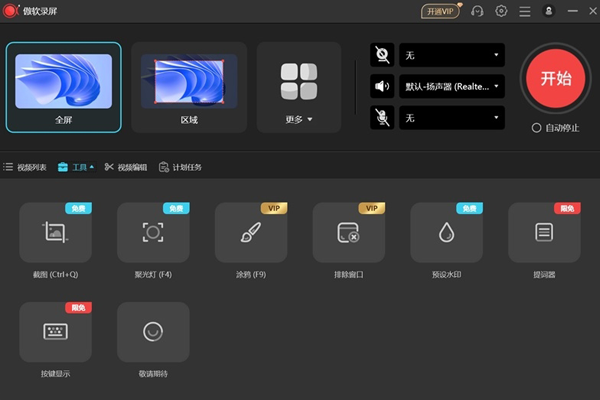
Task: Toggle the microphone mute icon
Action: 382,118
